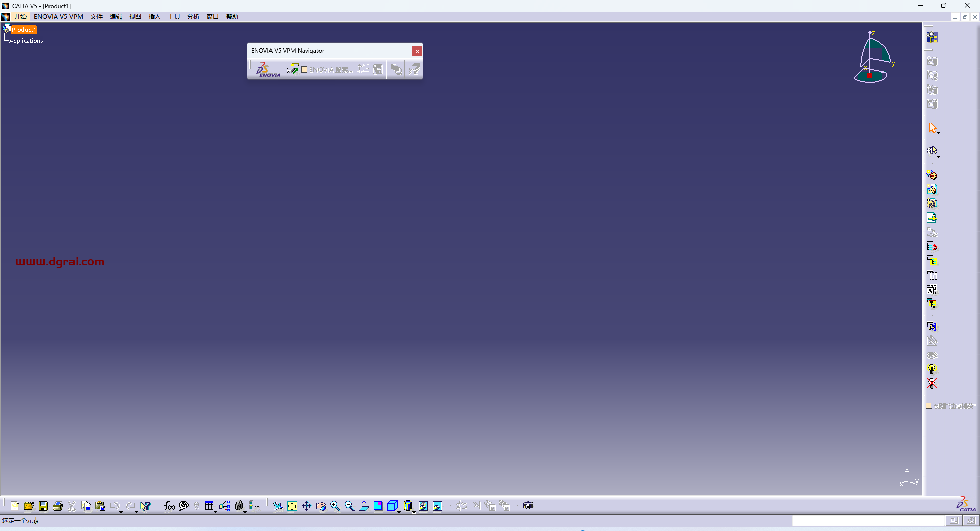The width and height of the screenshot is (980, 531).
Task: Expand the Quick view dropdown arrow
Action: (414, 511)
